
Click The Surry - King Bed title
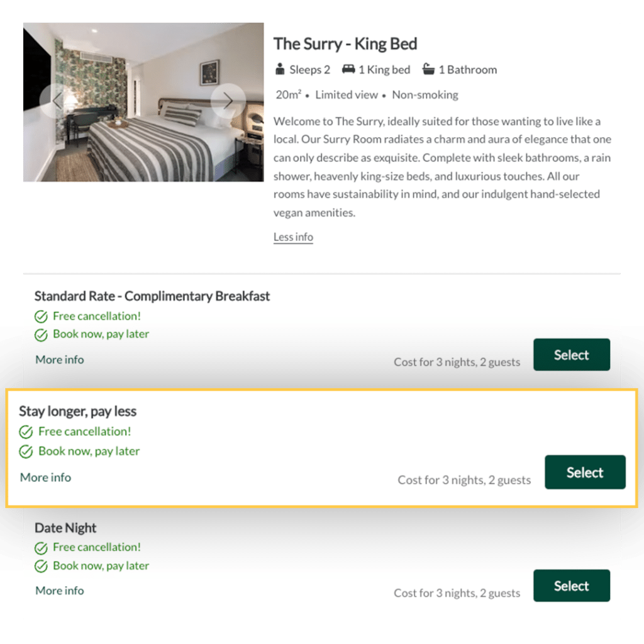click(x=345, y=44)
